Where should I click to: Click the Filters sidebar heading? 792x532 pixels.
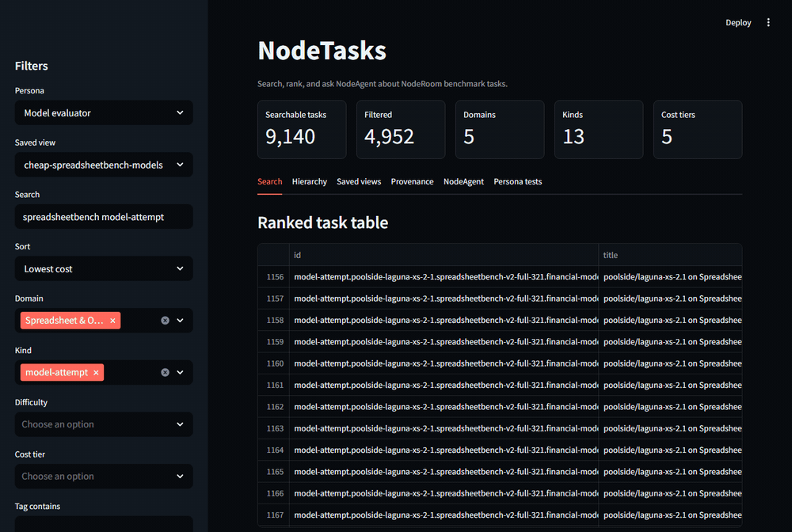pos(32,66)
